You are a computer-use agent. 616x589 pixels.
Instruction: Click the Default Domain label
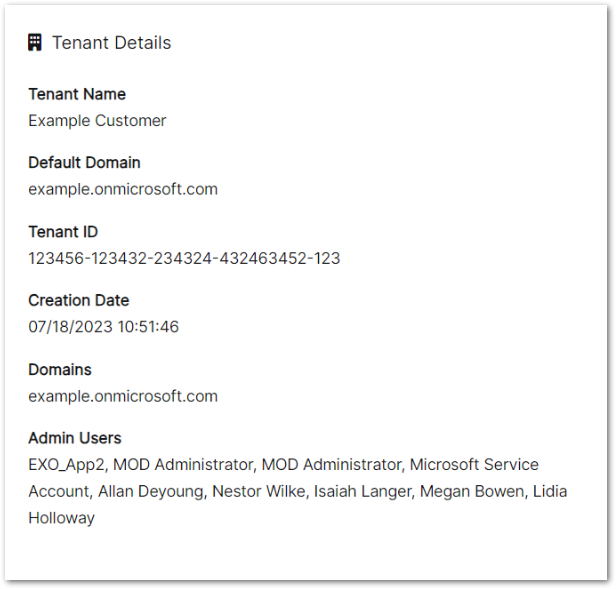point(84,162)
